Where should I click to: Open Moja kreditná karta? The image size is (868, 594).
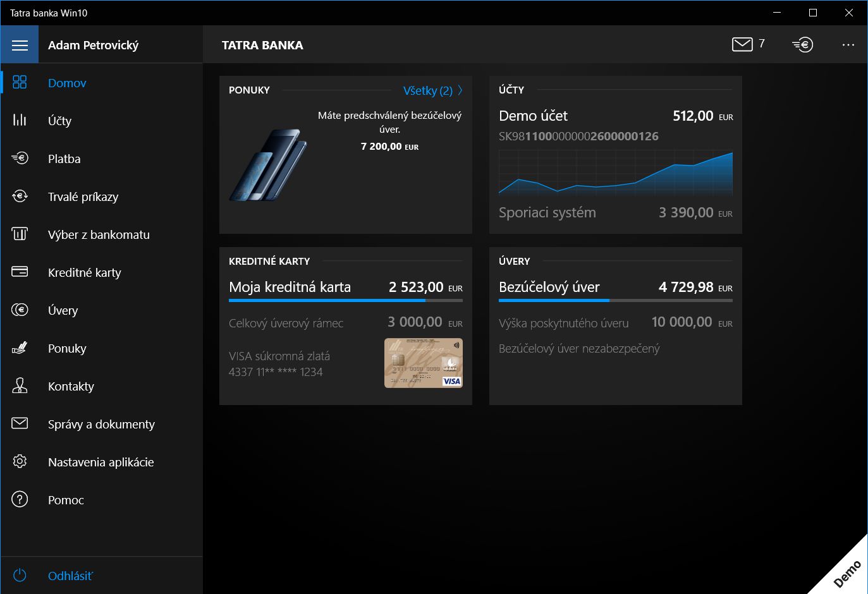tap(290, 287)
